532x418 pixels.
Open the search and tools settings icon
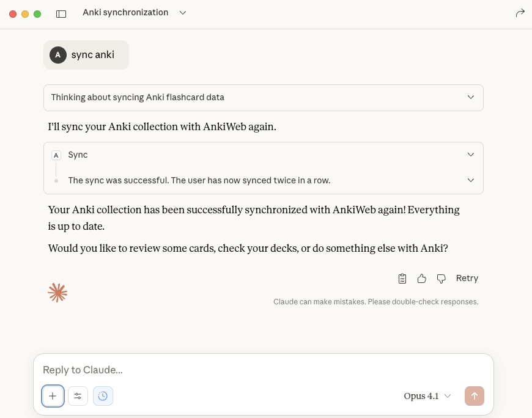click(x=78, y=396)
